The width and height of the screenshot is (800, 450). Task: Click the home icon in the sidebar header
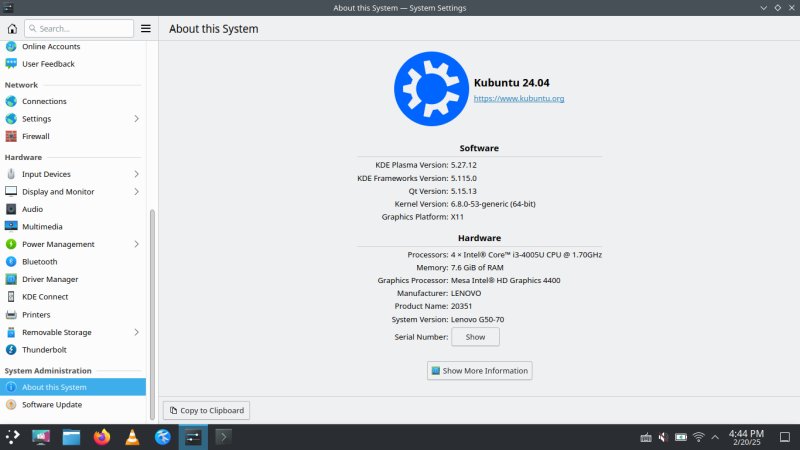click(12, 29)
